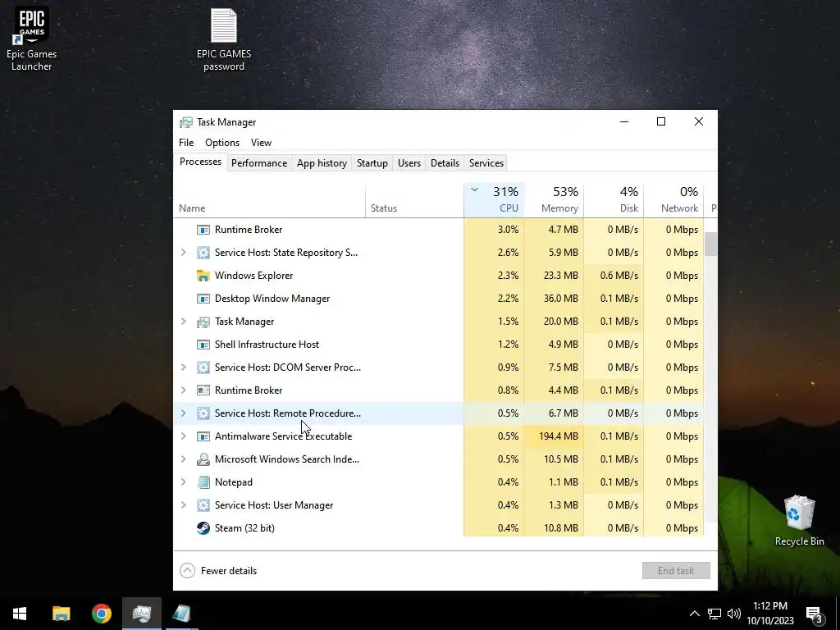Image resolution: width=840 pixels, height=630 pixels.
Task: Switch to the Services tab
Action: [486, 163]
